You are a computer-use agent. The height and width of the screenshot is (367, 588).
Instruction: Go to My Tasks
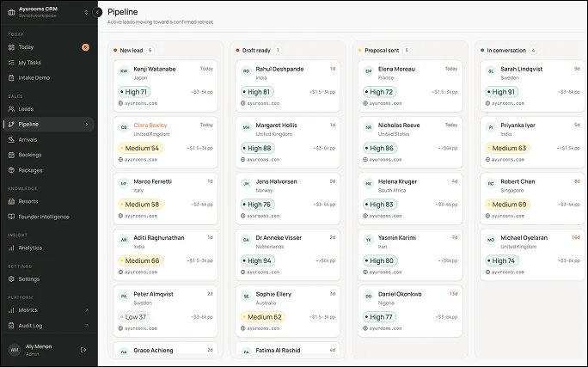click(48, 63)
